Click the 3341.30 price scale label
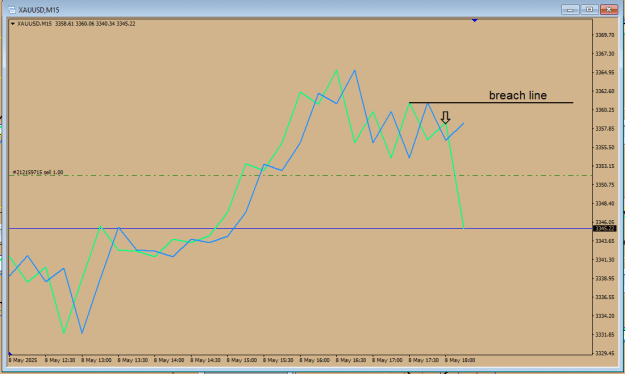The height and width of the screenshot is (374, 625). point(605,260)
